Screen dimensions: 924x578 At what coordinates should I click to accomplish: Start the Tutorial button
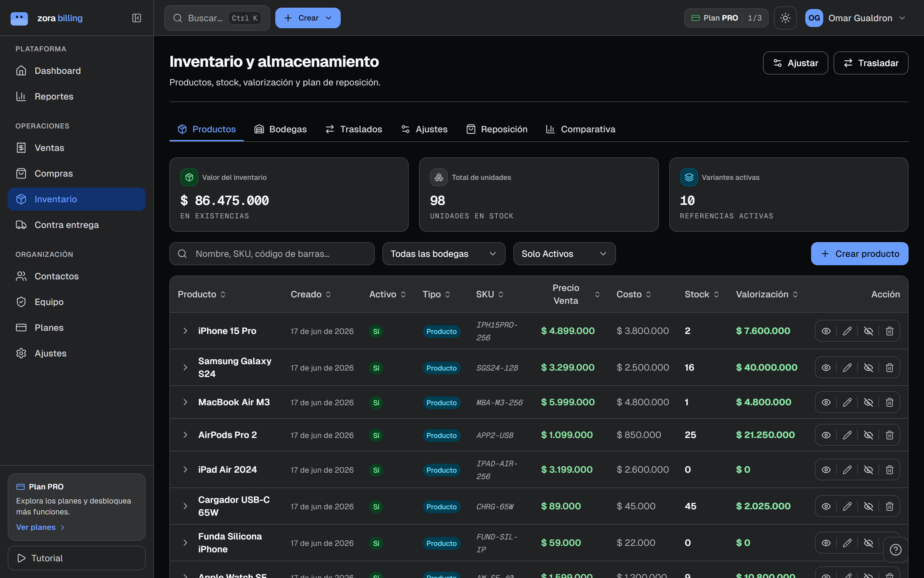[76, 558]
